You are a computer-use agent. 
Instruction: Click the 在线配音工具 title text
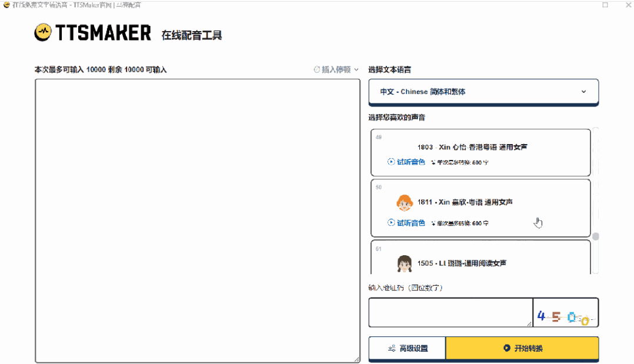[192, 35]
